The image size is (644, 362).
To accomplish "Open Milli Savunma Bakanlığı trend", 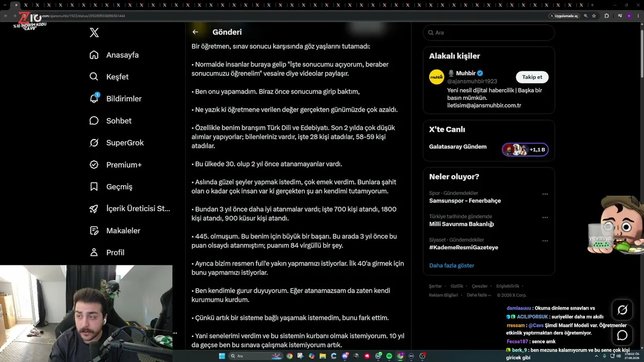I will coord(461,224).
